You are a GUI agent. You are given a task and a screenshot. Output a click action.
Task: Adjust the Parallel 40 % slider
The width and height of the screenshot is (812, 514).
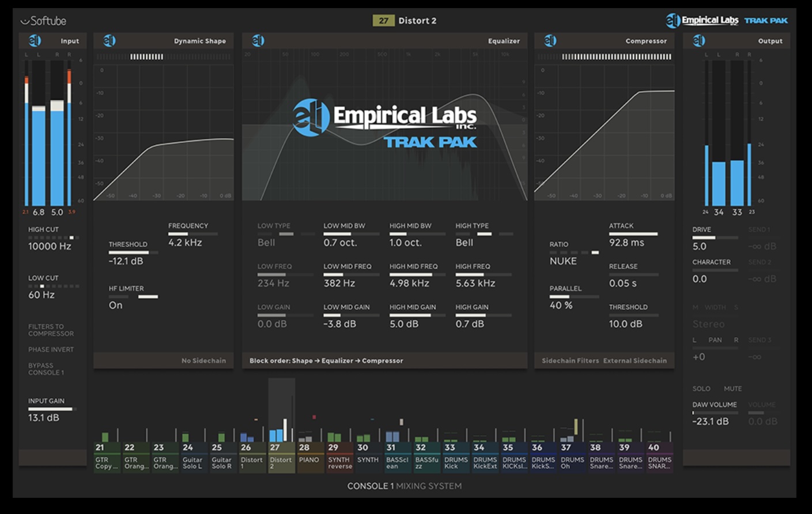tap(575, 297)
